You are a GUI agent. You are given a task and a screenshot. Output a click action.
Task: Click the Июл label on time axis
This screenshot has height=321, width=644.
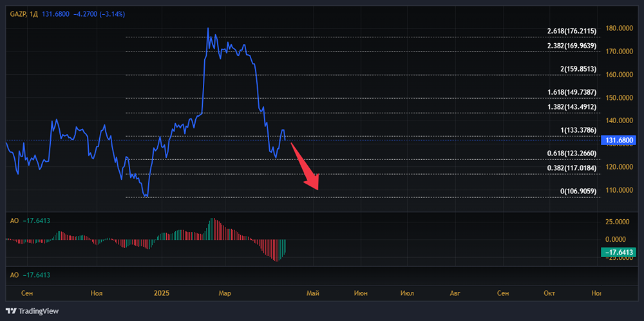pos(407,293)
